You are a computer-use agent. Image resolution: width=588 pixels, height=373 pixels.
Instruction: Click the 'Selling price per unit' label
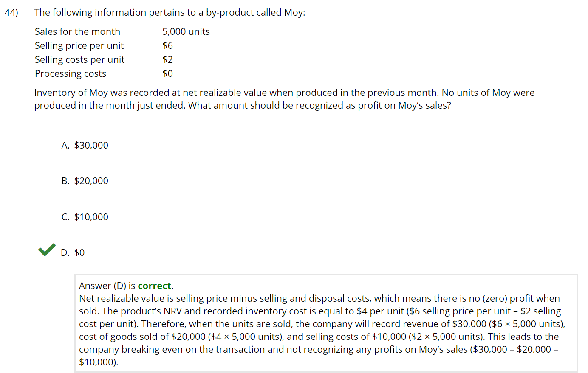tap(79, 45)
